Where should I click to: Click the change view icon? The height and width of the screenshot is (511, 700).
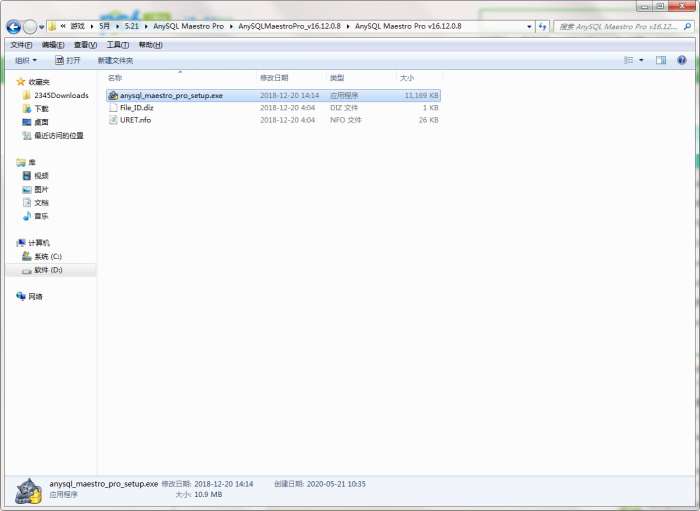coord(629,60)
